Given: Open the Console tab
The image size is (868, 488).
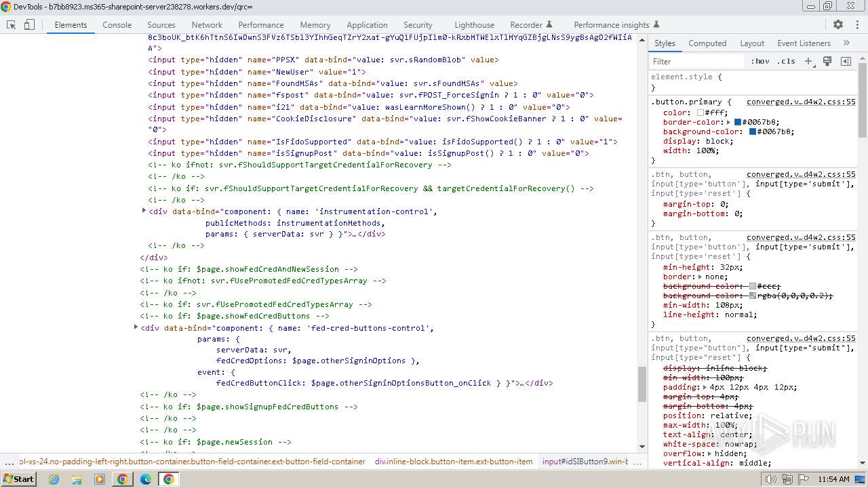Looking at the screenshot, I should point(117,24).
